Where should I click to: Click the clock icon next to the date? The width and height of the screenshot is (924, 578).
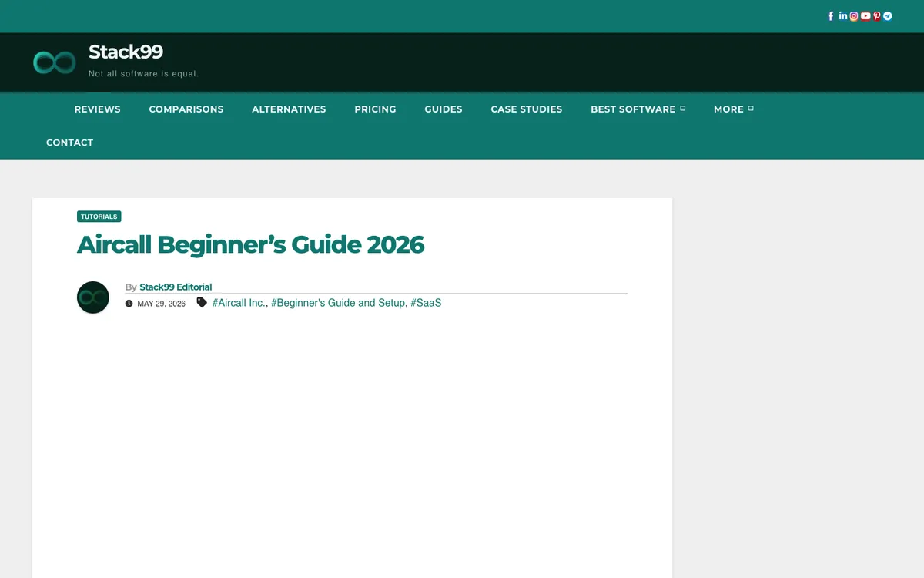[x=129, y=304]
